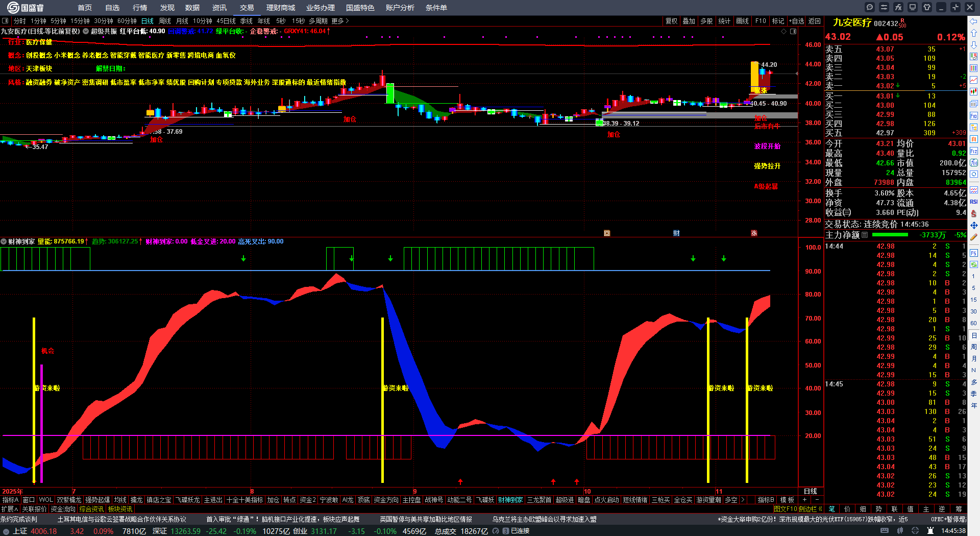Screen dimensions: 980x536
Task: Expand the 指标B indicator group
Action: 766,500
